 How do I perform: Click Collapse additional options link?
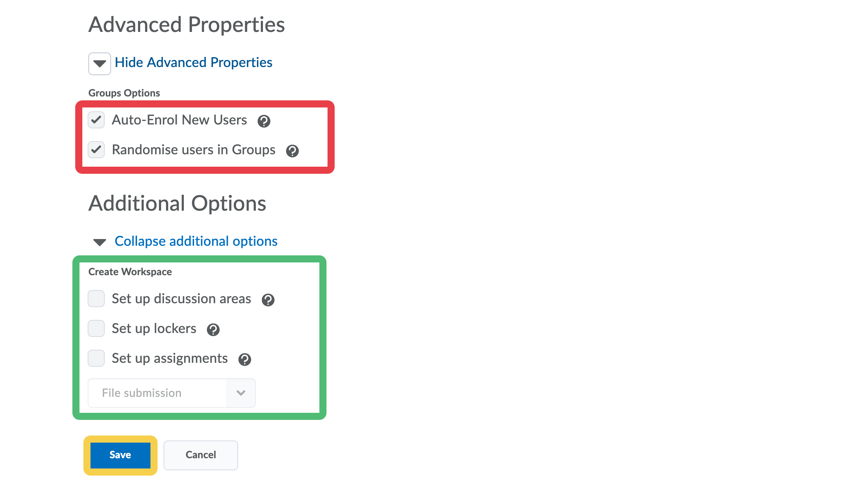click(x=196, y=241)
